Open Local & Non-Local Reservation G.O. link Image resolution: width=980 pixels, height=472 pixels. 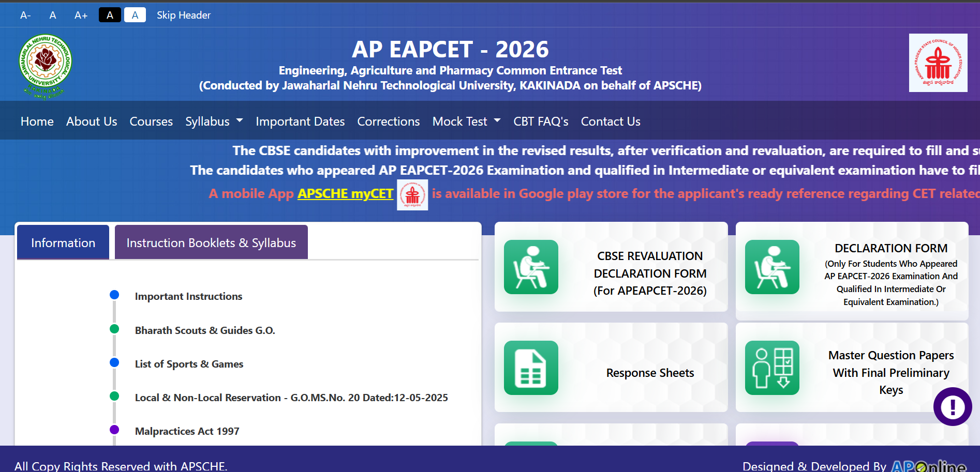[x=291, y=398]
